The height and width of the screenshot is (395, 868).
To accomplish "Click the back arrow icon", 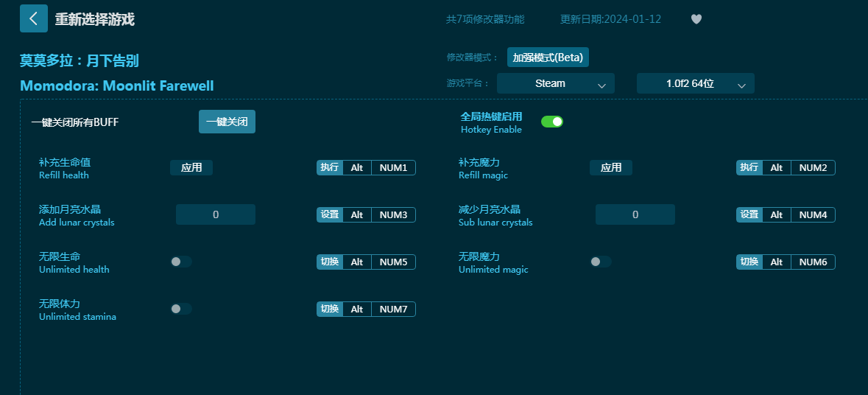I will 34,18.
